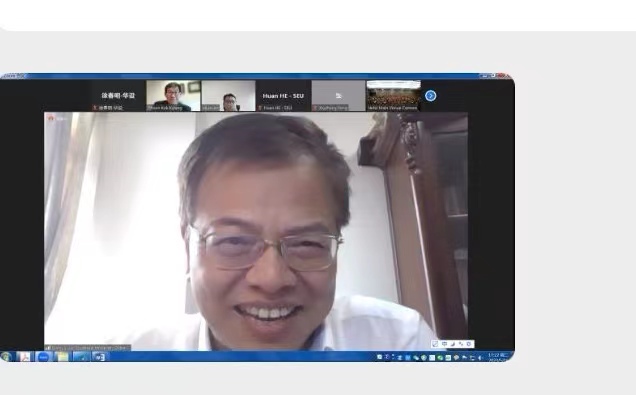Open the Main Venue Camera video thumbnail
This screenshot has width=636, height=395.
pos(393,96)
